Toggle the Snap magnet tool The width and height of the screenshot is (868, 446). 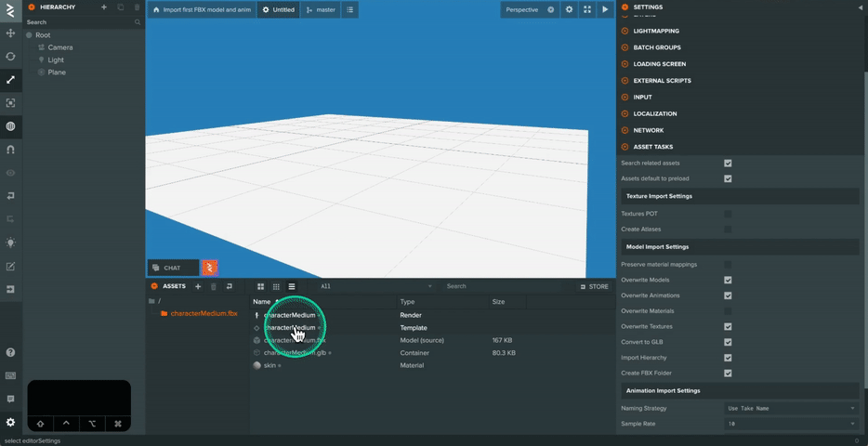point(10,150)
